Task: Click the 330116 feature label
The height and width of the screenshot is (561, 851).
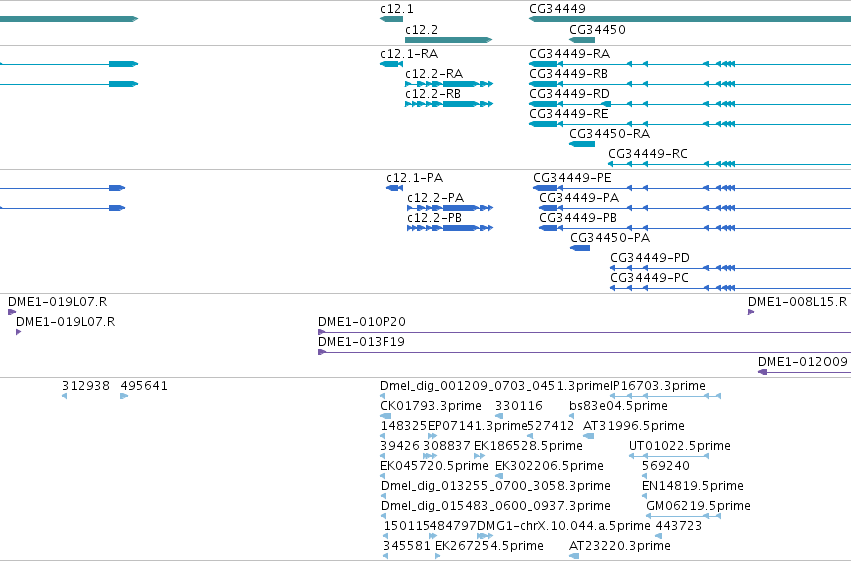Action: click(x=519, y=406)
